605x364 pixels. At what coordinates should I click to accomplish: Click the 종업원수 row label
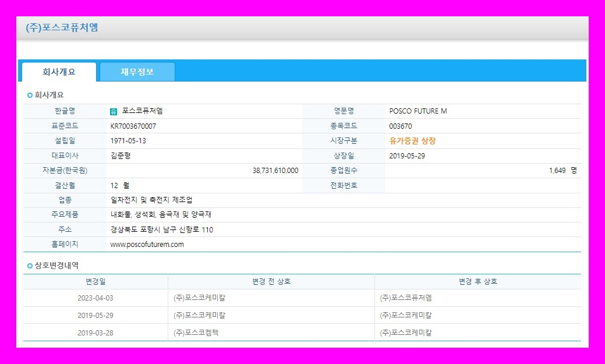click(x=344, y=171)
